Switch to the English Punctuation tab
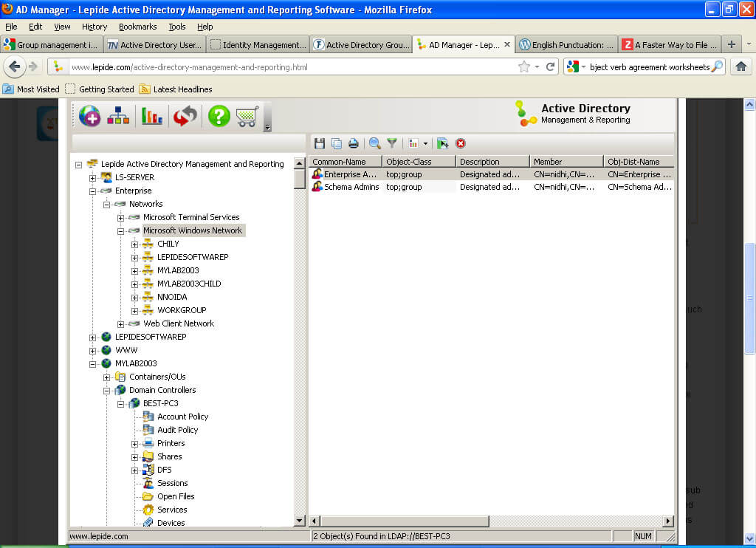This screenshot has height=548, width=756. pos(566,45)
